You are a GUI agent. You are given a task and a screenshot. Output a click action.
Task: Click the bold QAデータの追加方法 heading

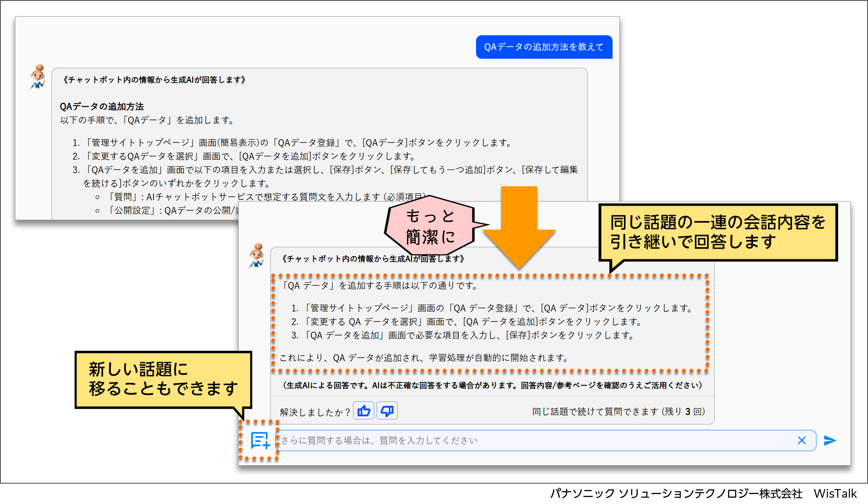102,107
